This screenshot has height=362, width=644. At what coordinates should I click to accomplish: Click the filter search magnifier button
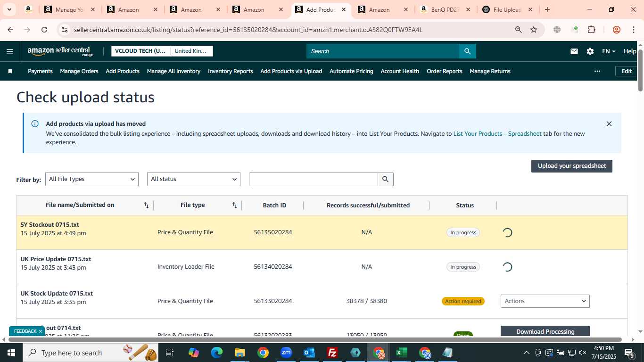385,179
